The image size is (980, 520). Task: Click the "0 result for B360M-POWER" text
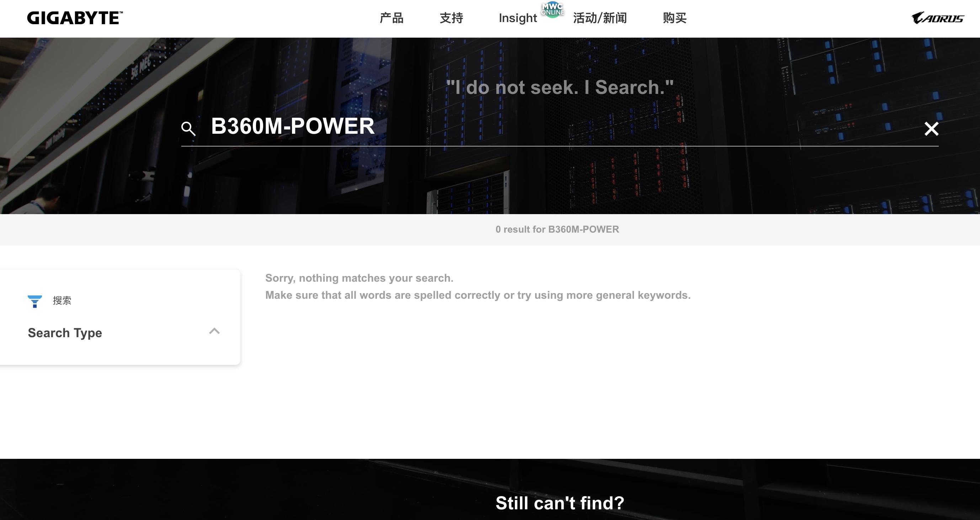pyautogui.click(x=557, y=229)
